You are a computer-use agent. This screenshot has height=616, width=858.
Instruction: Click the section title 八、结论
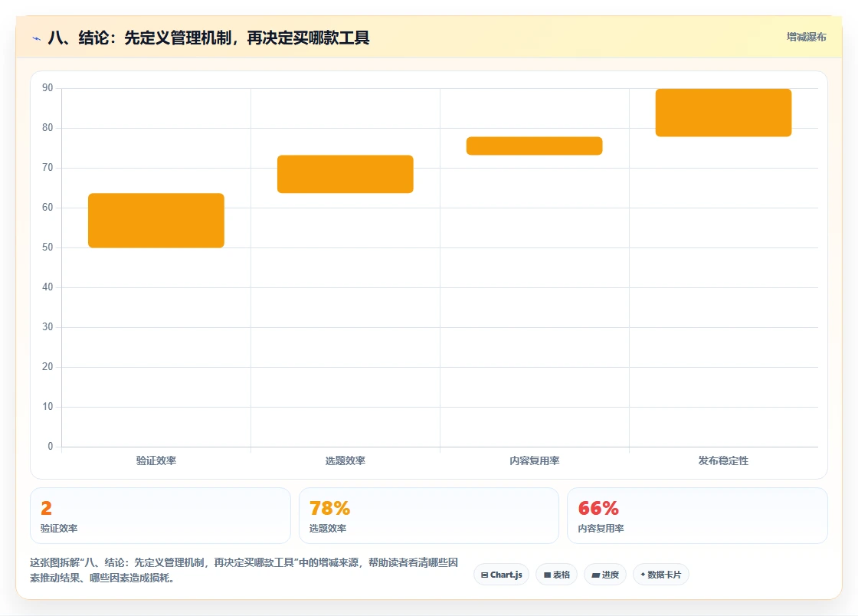(x=208, y=38)
